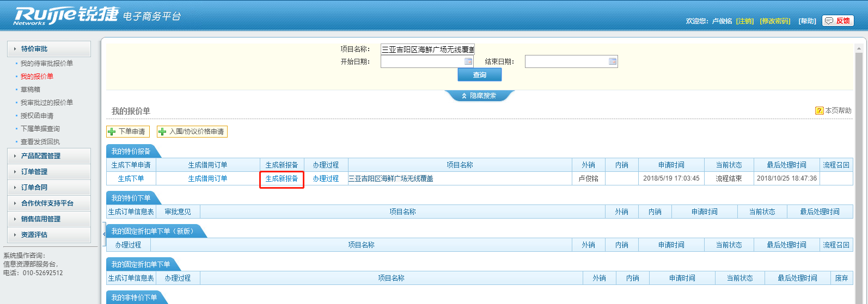Click the blue query button
This screenshot has width=868, height=304.
(x=479, y=75)
